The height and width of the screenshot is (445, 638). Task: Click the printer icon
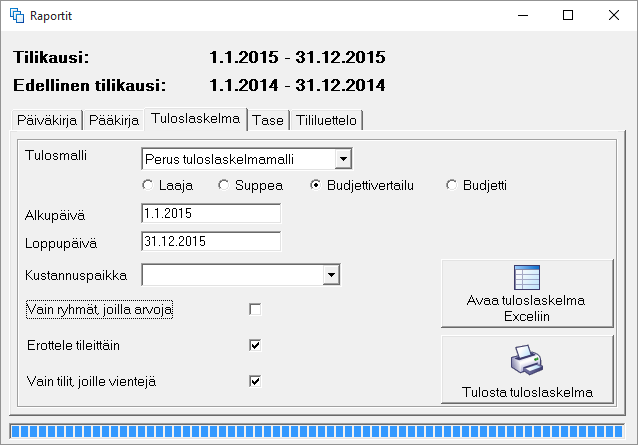tap(527, 360)
